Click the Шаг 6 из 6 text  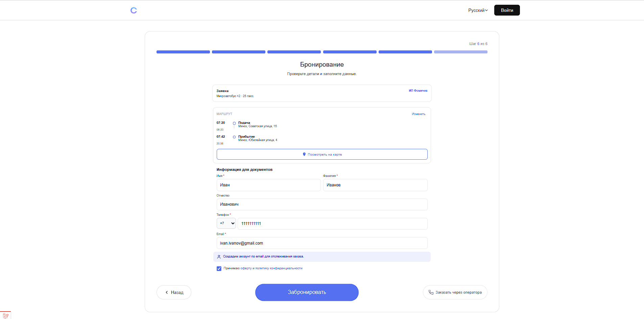478,44
